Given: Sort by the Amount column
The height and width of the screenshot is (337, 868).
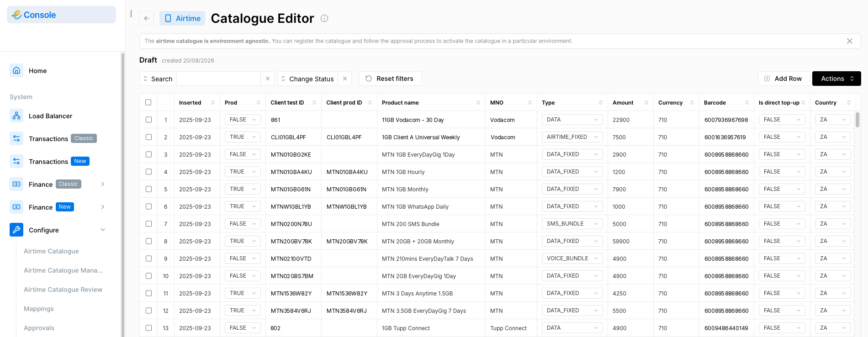Looking at the screenshot, I should 646,103.
